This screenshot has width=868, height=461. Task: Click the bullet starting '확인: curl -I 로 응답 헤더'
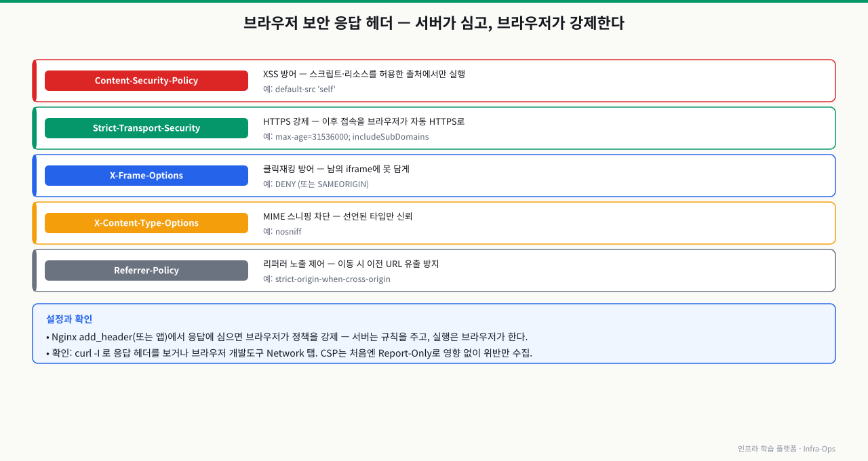tap(289, 353)
